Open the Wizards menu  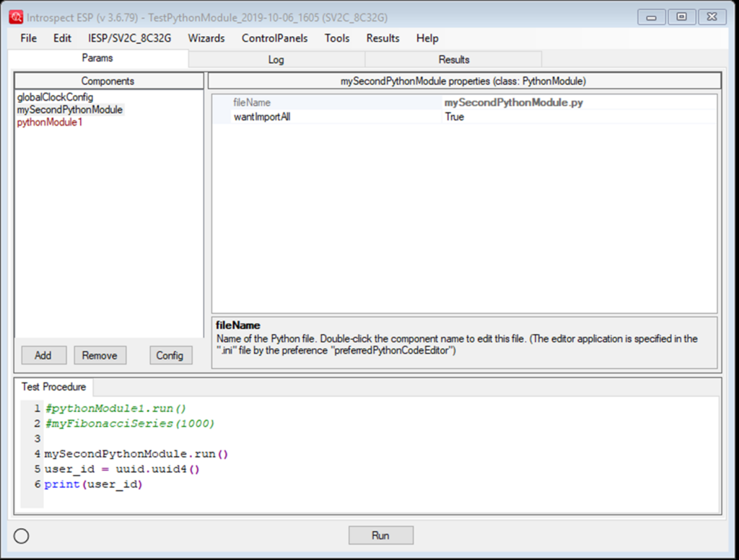coord(206,38)
